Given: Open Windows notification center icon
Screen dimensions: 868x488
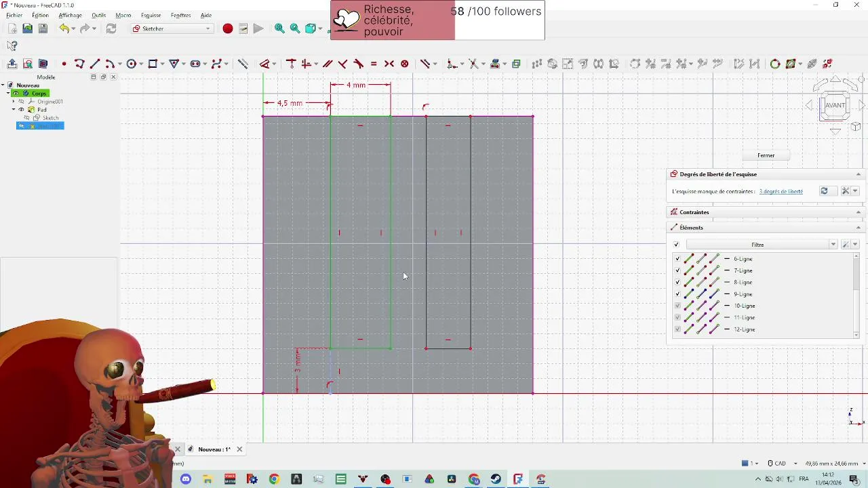Looking at the screenshot, I should click(854, 479).
